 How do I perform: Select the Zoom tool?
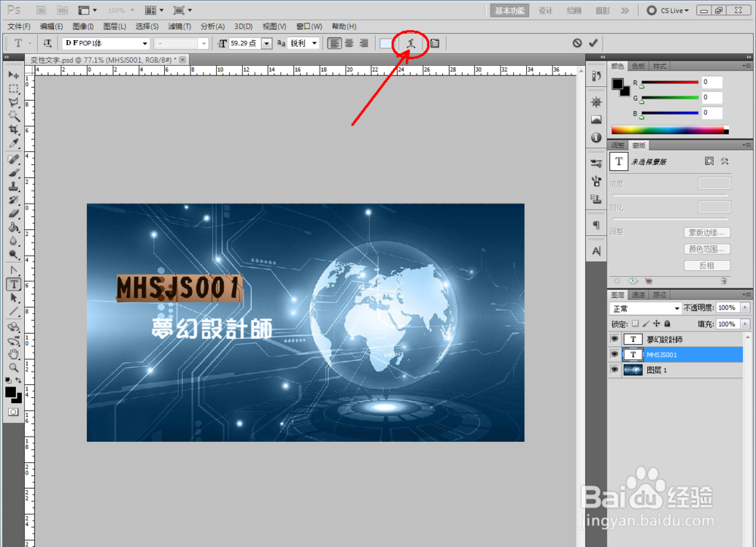click(x=14, y=368)
